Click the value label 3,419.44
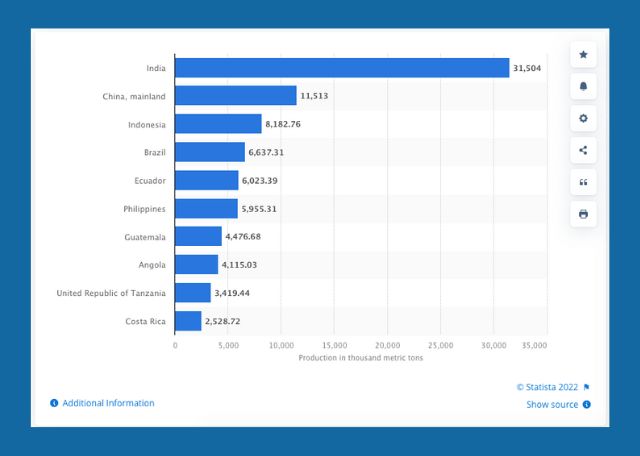 232,293
